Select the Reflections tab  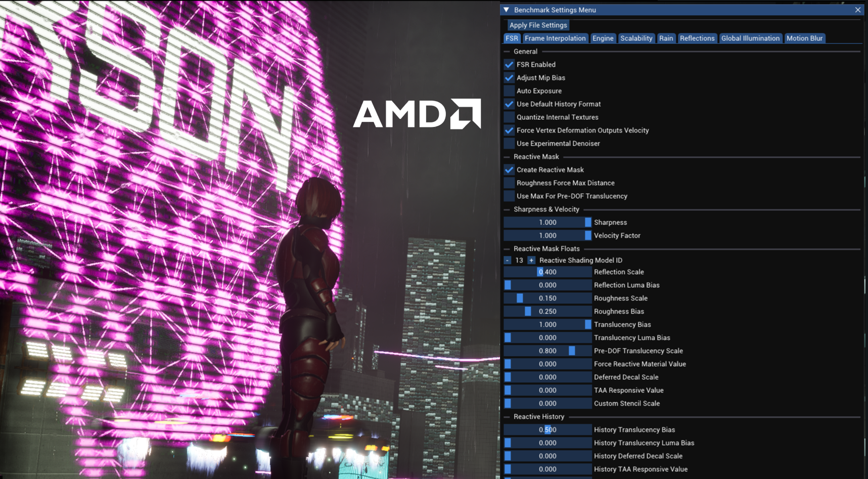697,38
